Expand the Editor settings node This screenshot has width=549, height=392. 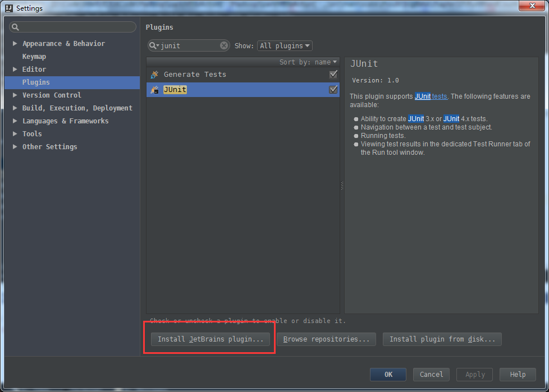click(15, 69)
